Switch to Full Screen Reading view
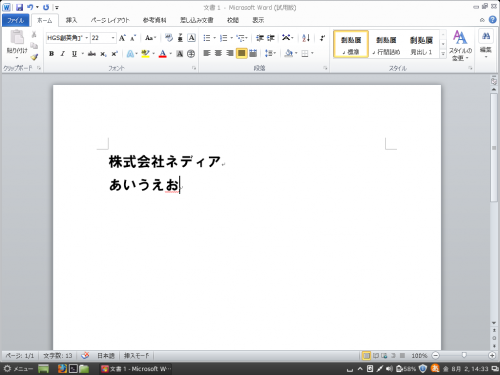Viewport: 500px width, 375px height. 375,356
